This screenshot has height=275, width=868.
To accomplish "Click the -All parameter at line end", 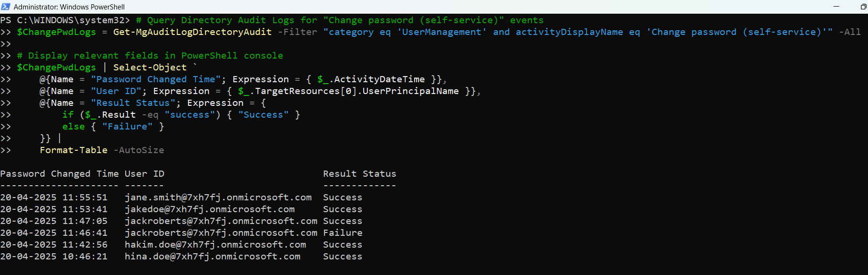I will [x=852, y=32].
